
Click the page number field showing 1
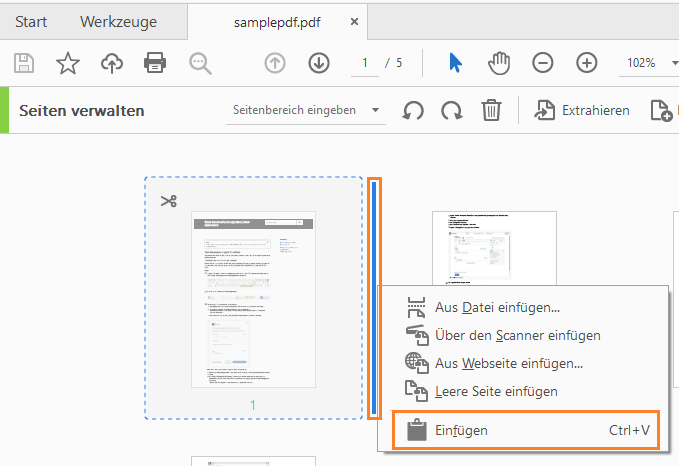pyautogui.click(x=365, y=64)
